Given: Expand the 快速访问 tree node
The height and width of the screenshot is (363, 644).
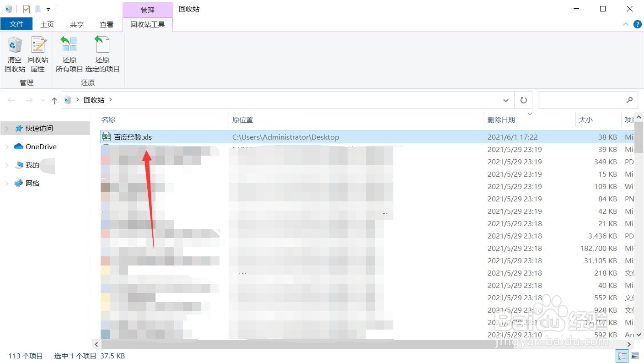Looking at the screenshot, I should click(x=7, y=129).
